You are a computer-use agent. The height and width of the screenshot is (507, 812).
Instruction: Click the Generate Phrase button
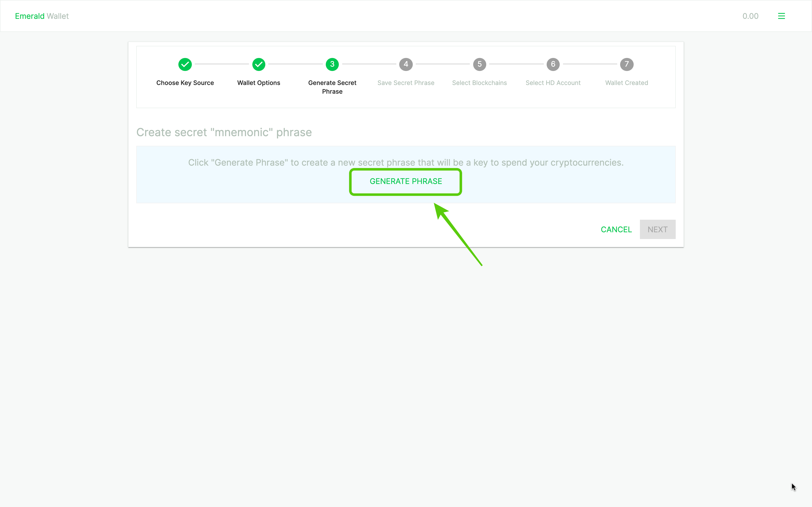click(406, 181)
